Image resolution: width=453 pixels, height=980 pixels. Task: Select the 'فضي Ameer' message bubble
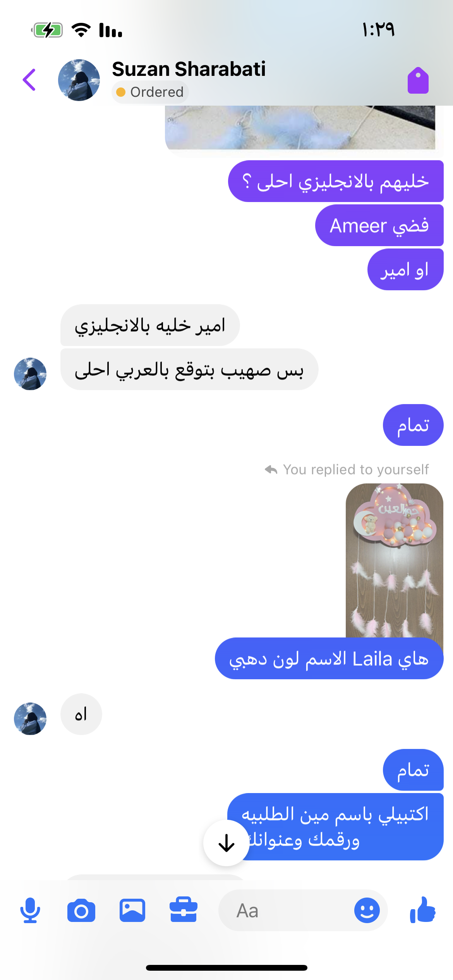[379, 225]
